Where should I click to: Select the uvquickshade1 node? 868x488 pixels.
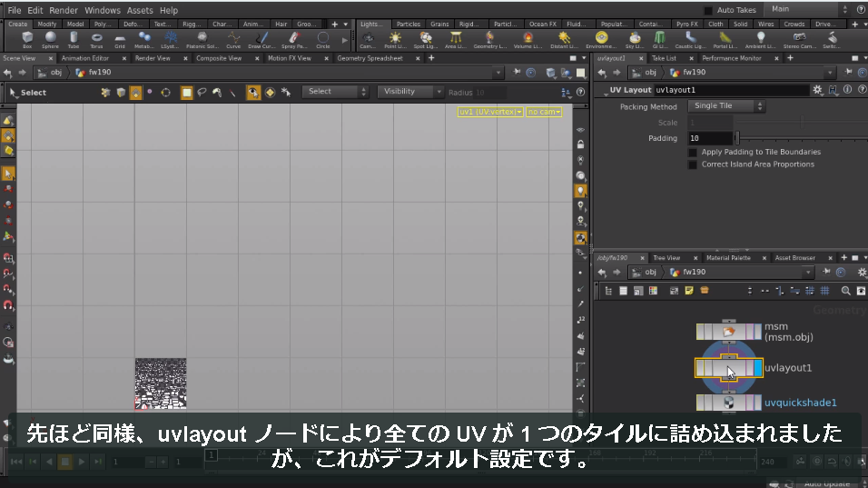pos(728,403)
